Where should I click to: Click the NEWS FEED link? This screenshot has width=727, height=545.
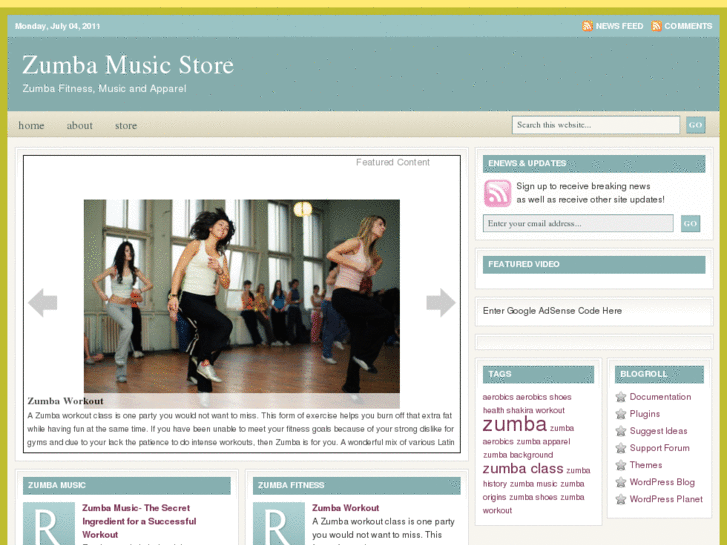[x=619, y=26]
